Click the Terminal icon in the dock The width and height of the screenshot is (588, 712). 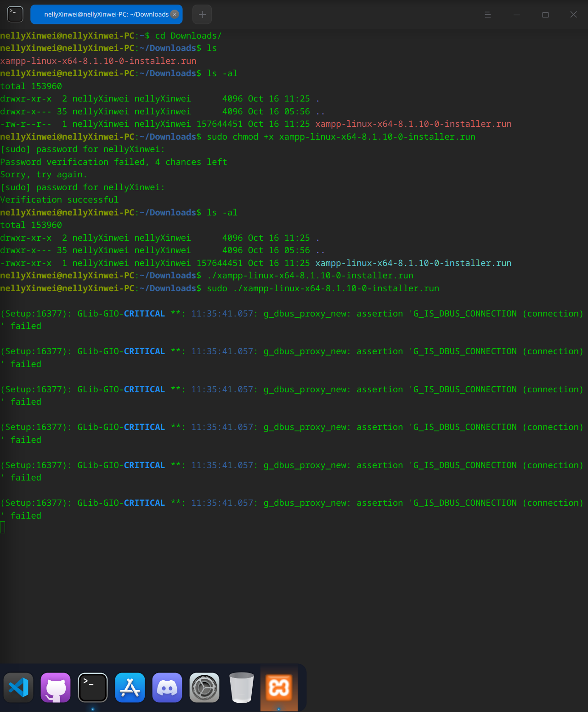(93, 688)
